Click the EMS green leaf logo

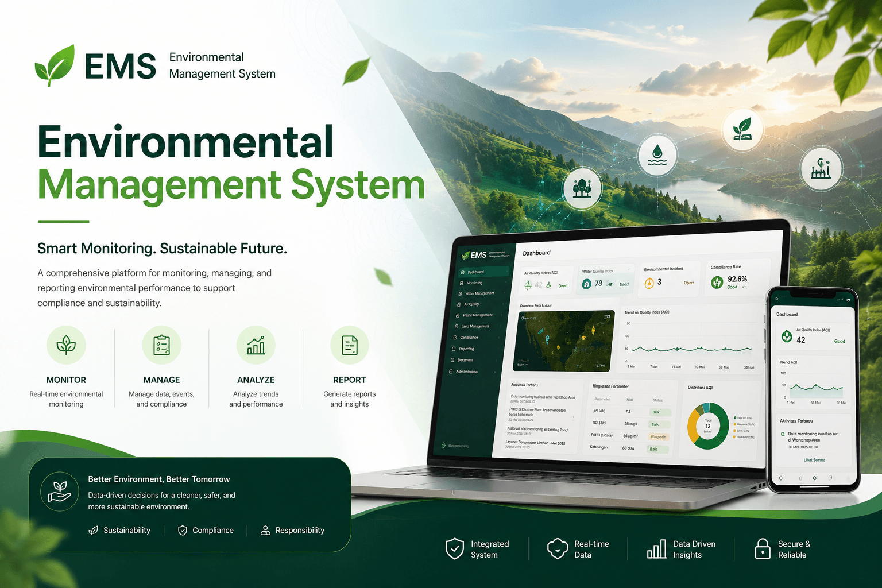55,65
